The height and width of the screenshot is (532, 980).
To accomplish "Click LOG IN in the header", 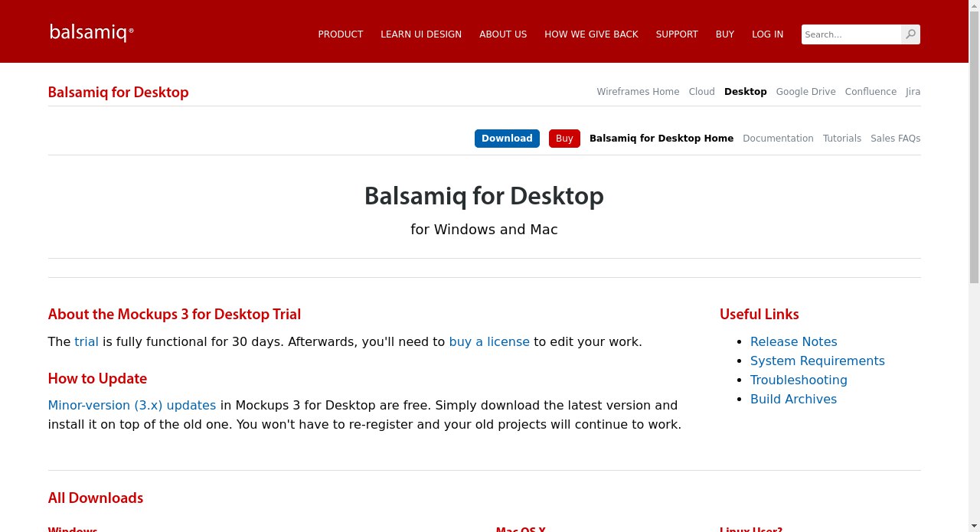I will click(x=767, y=34).
